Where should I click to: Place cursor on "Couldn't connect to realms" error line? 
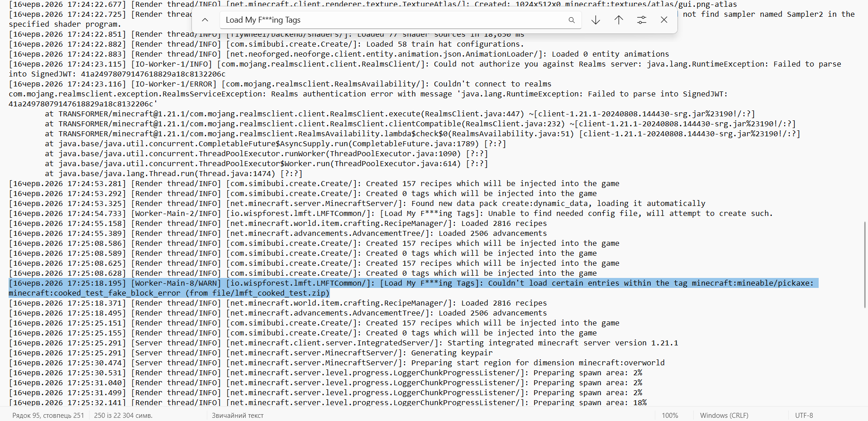tap(280, 84)
